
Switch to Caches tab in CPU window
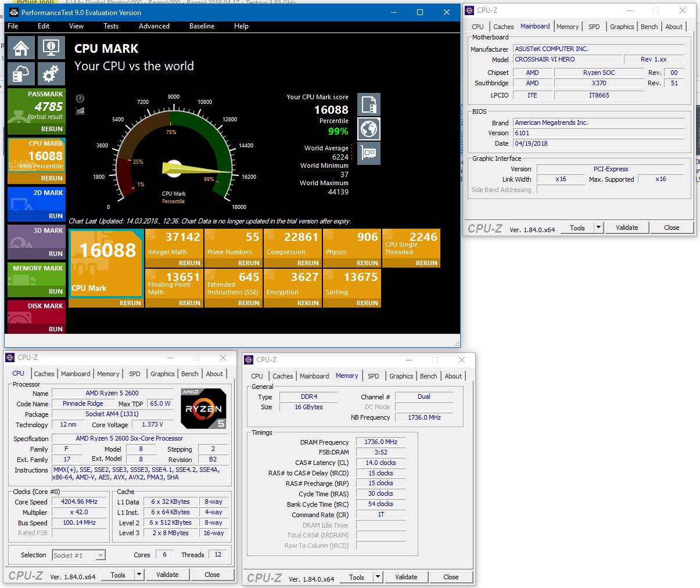click(44, 374)
